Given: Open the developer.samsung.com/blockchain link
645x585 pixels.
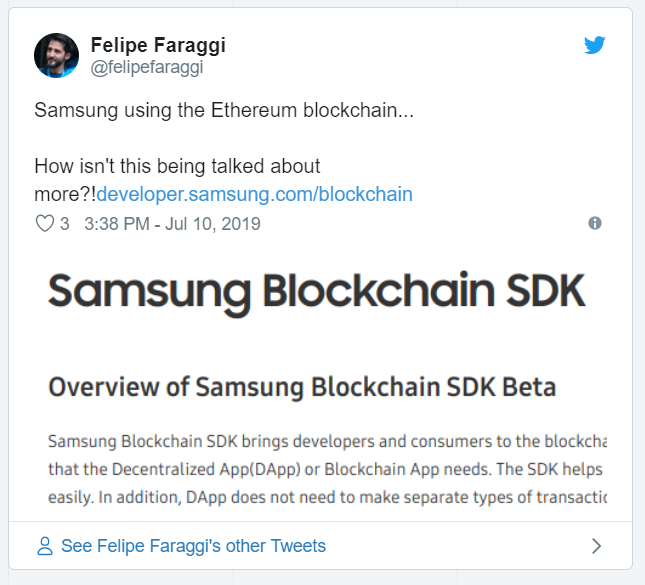Looking at the screenshot, I should 255,194.
